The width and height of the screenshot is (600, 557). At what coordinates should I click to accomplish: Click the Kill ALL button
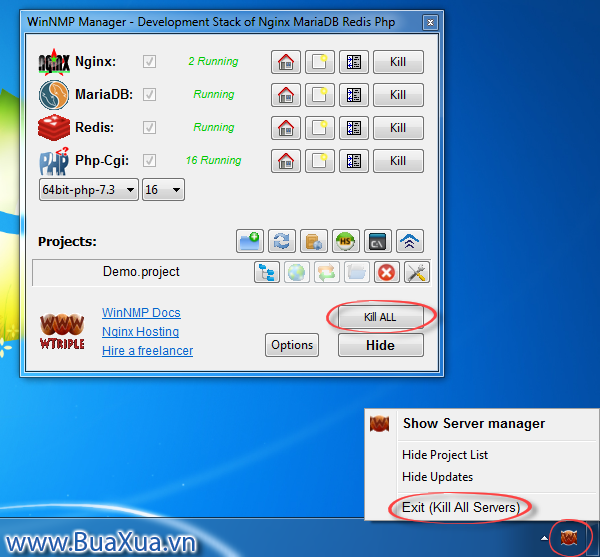click(x=381, y=317)
